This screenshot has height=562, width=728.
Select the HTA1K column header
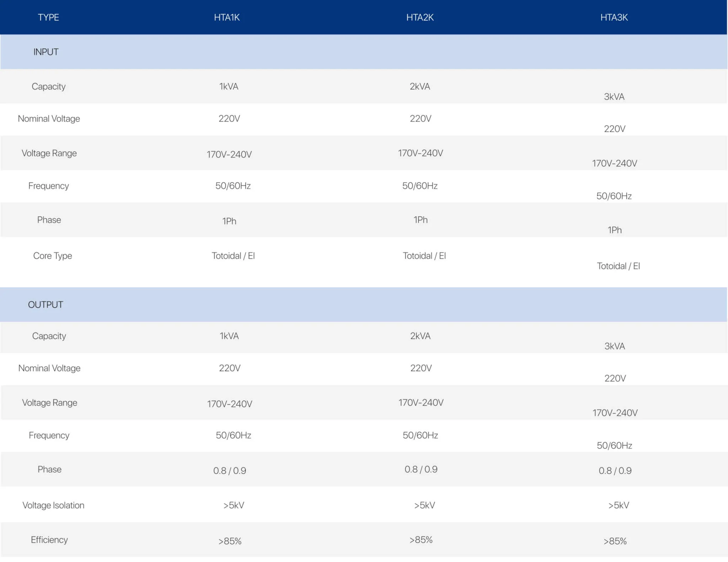point(227,17)
